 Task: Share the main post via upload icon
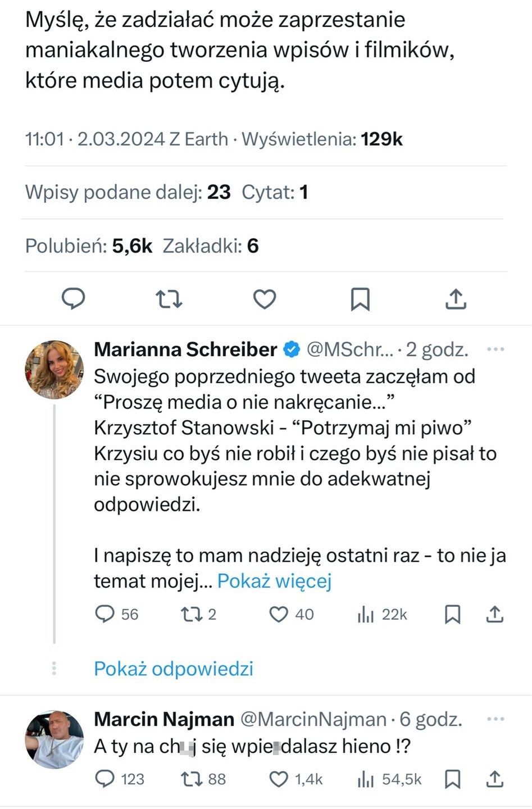456,299
